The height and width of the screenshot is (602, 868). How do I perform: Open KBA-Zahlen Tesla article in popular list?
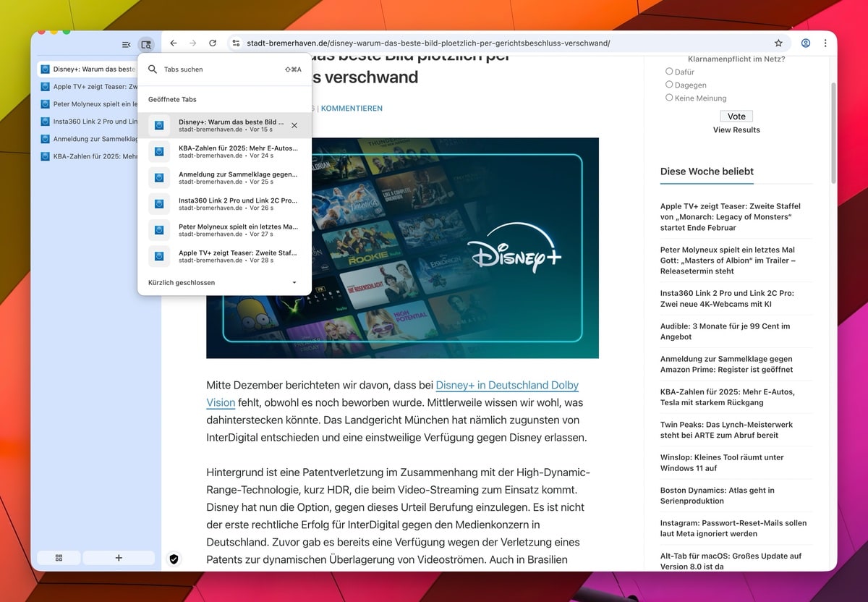click(727, 397)
